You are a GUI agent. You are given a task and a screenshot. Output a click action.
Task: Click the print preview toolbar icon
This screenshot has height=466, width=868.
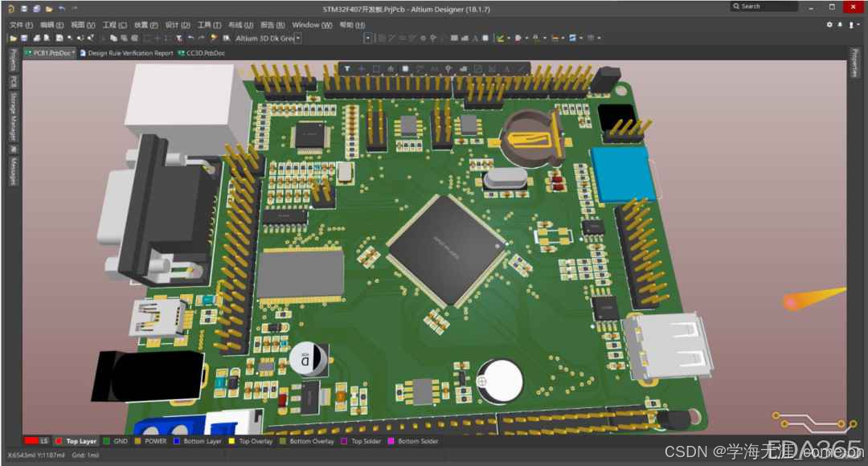[x=47, y=39]
